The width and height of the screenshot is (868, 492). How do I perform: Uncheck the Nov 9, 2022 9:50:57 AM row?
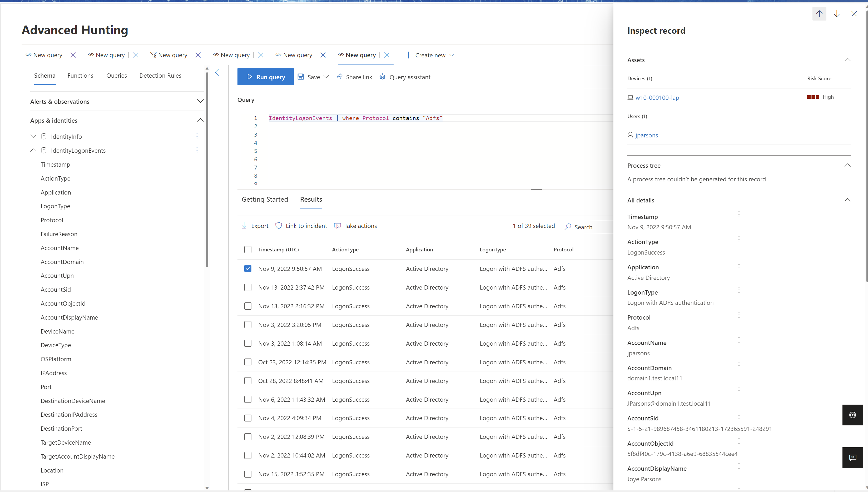click(x=248, y=269)
